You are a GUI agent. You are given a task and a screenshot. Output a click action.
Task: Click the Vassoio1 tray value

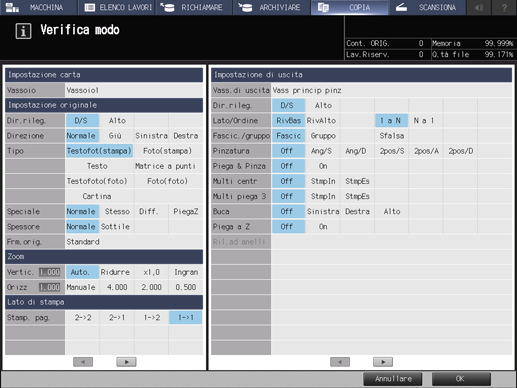pyautogui.click(x=134, y=90)
